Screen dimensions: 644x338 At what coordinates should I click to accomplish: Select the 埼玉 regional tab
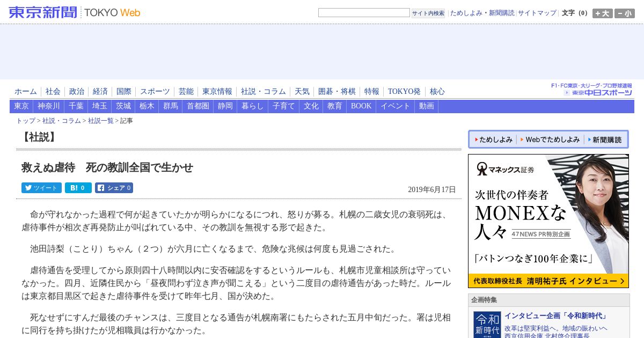coord(100,106)
